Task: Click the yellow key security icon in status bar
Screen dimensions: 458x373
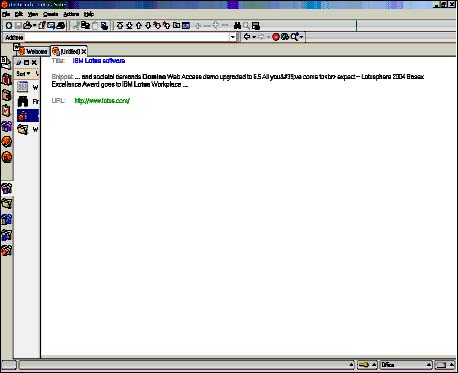Action: 364,365
